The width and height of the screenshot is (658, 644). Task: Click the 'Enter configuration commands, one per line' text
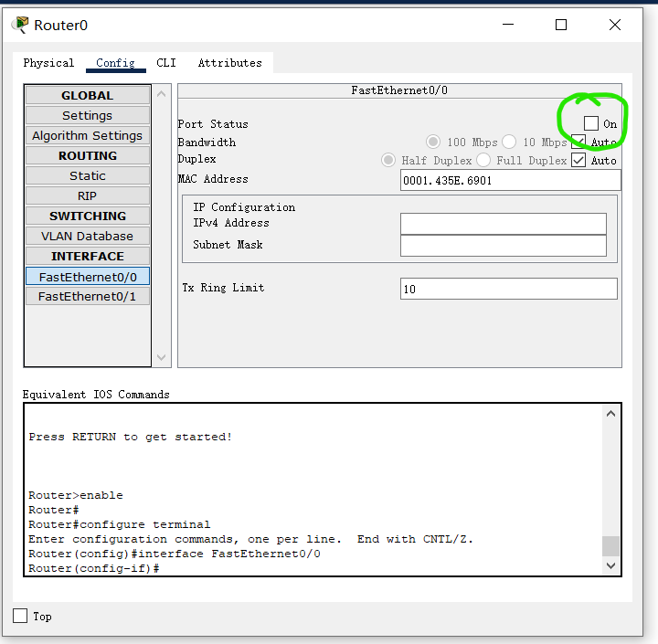click(x=185, y=539)
